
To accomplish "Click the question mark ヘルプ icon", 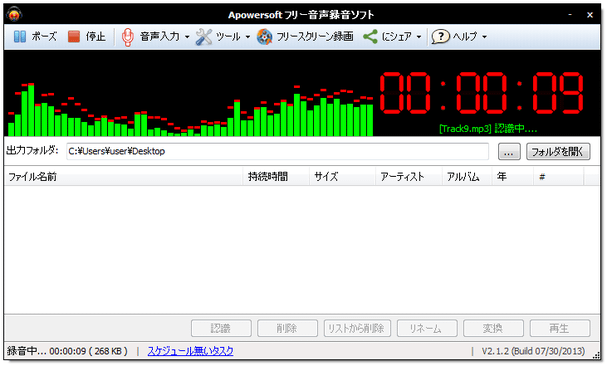I will tap(440, 37).
